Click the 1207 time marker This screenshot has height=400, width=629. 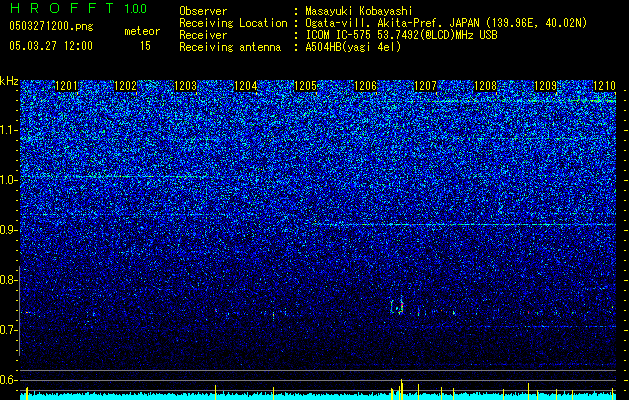[x=425, y=86]
